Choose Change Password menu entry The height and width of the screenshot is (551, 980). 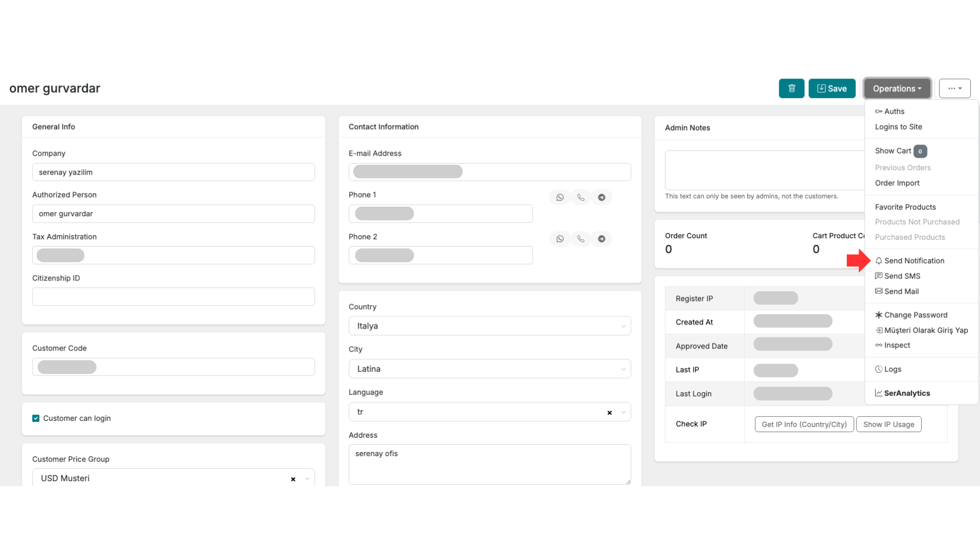point(915,315)
